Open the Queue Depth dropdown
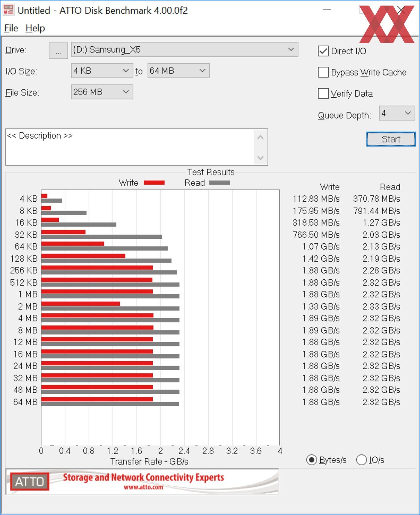420x515 pixels. click(397, 113)
